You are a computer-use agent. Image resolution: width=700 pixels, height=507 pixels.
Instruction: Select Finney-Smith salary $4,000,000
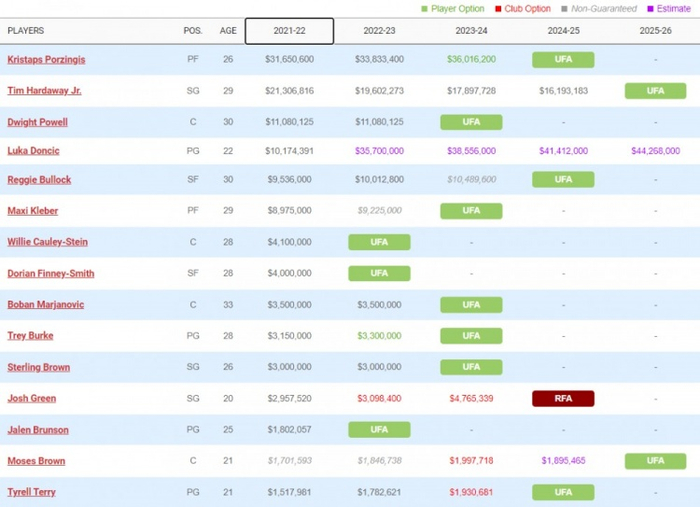289,273
